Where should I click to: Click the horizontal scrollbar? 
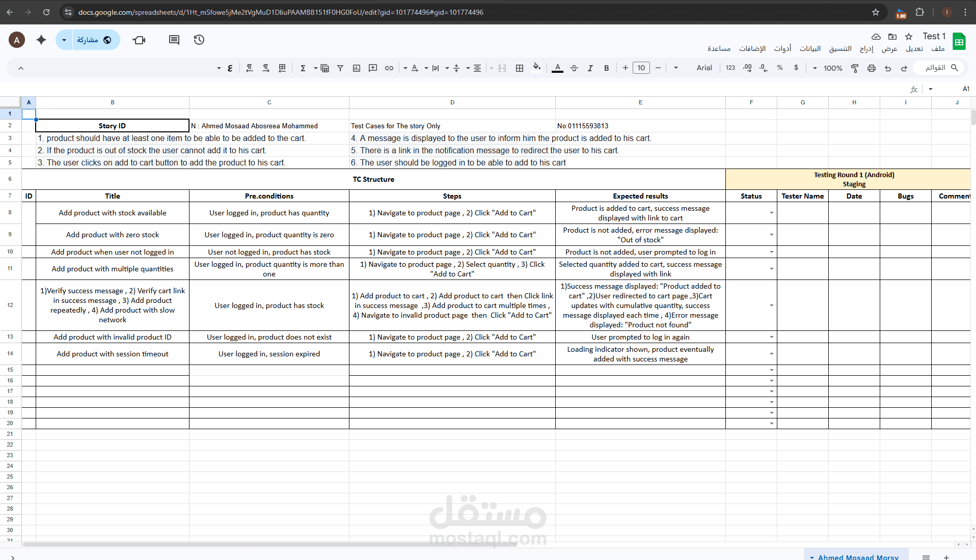(270, 544)
